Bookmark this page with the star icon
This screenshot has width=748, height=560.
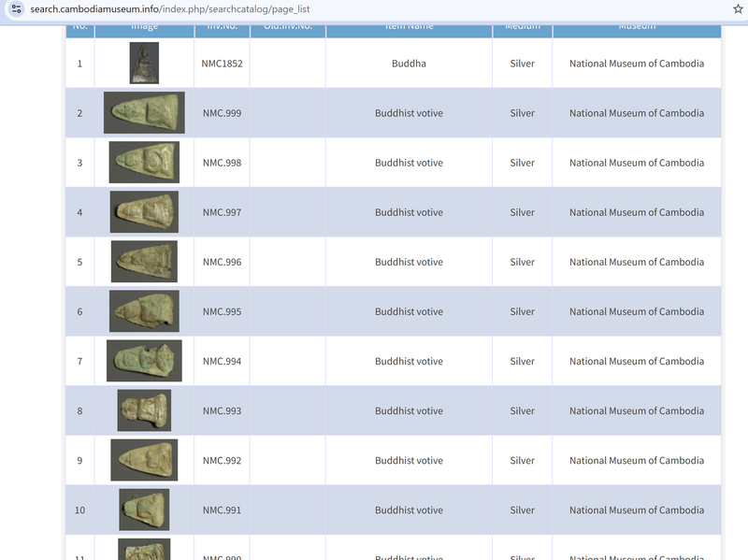[x=738, y=9]
